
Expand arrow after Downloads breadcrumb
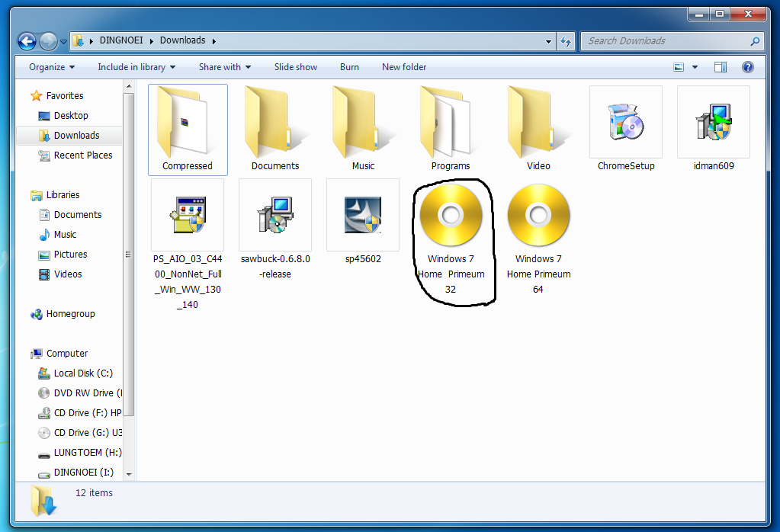214,41
